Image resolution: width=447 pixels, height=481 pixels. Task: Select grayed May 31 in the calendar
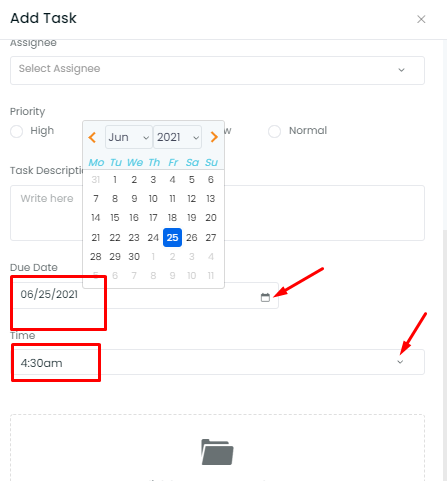pos(96,180)
